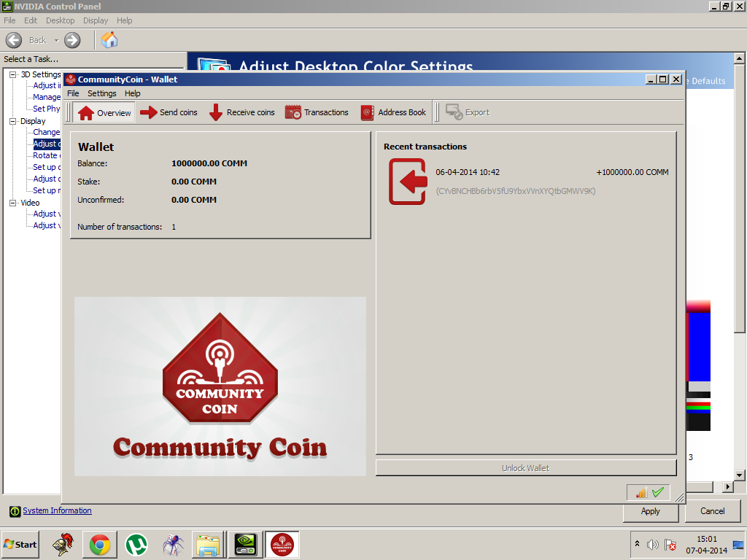Click the blue color preview bar in NVIDIA panel

(700, 346)
